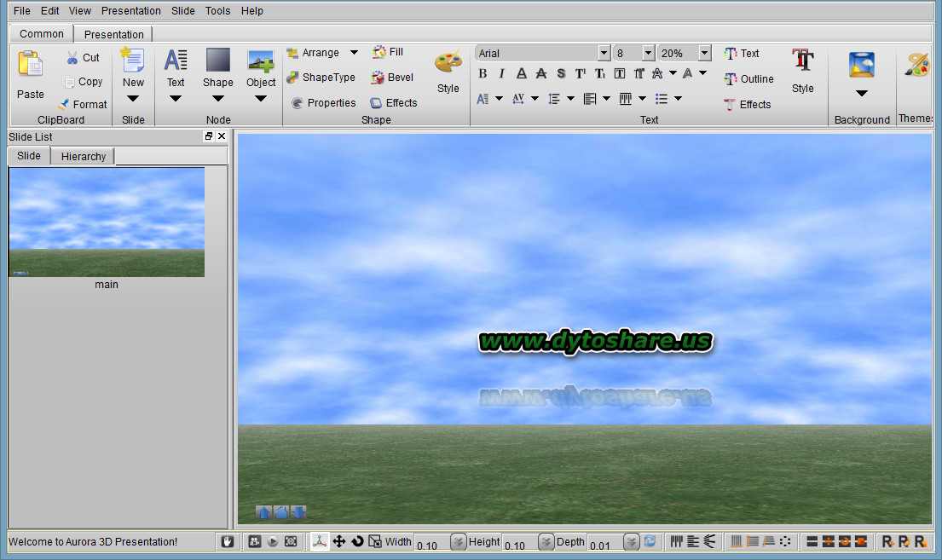This screenshot has height=560, width=942.
Task: Open the shape Bevel settings
Action: [392, 78]
